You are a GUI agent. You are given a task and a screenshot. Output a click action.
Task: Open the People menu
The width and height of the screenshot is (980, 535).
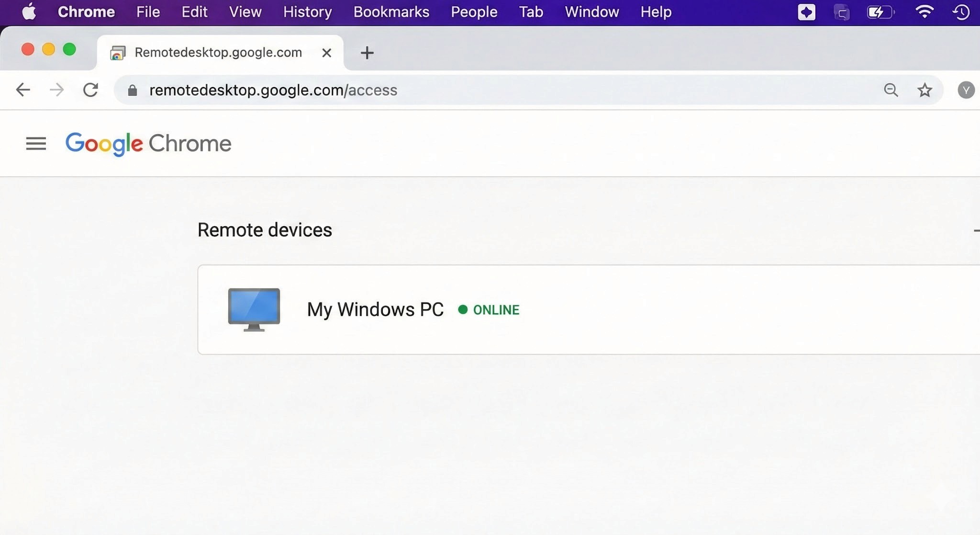[x=474, y=11]
